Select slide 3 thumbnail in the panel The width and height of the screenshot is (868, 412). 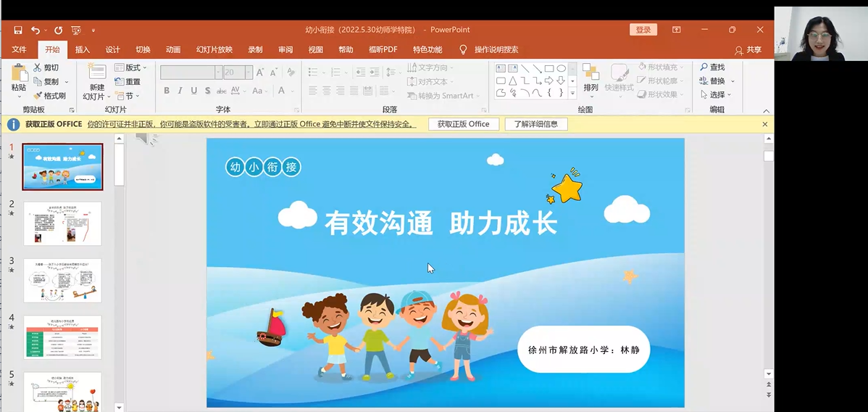(62, 280)
